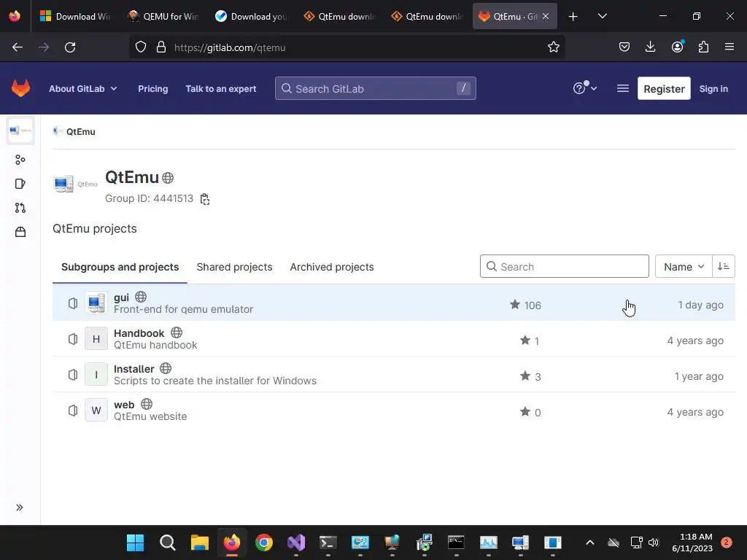
Task: Copy the group ID with the clipboard icon
Action: [x=205, y=199]
